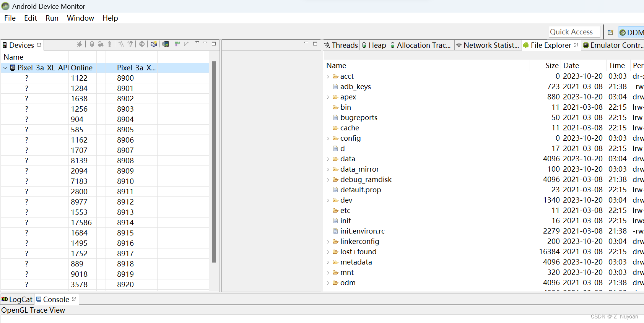Open the Window menu
This screenshot has width=644, height=323.
[80, 18]
